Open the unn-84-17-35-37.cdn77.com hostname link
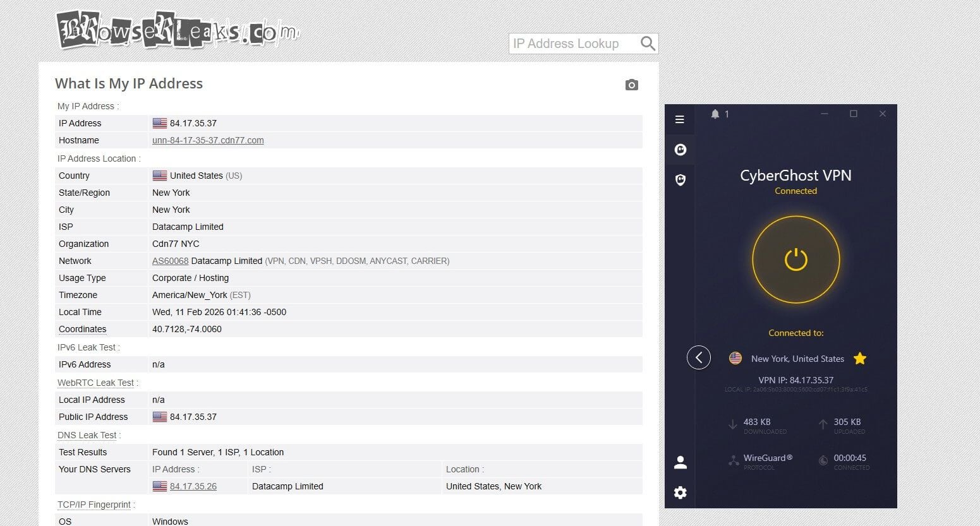This screenshot has height=526, width=980. (208, 140)
